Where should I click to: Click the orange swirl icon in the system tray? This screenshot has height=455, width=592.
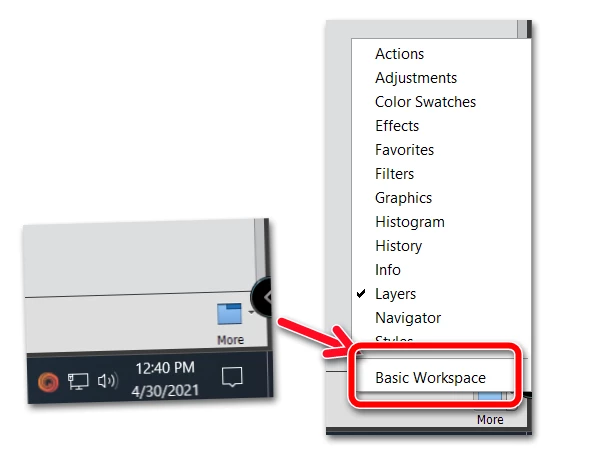(x=48, y=381)
